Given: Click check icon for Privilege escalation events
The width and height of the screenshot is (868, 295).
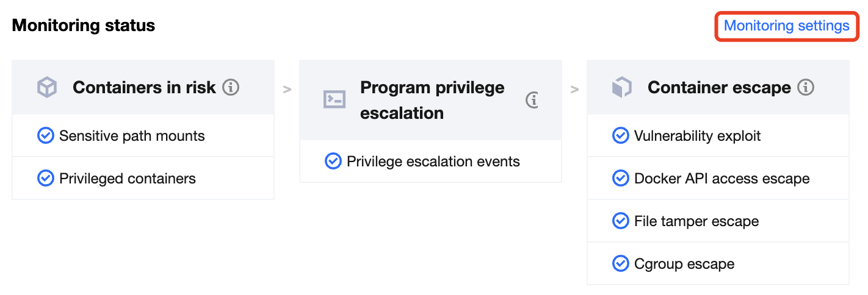Looking at the screenshot, I should [x=333, y=161].
